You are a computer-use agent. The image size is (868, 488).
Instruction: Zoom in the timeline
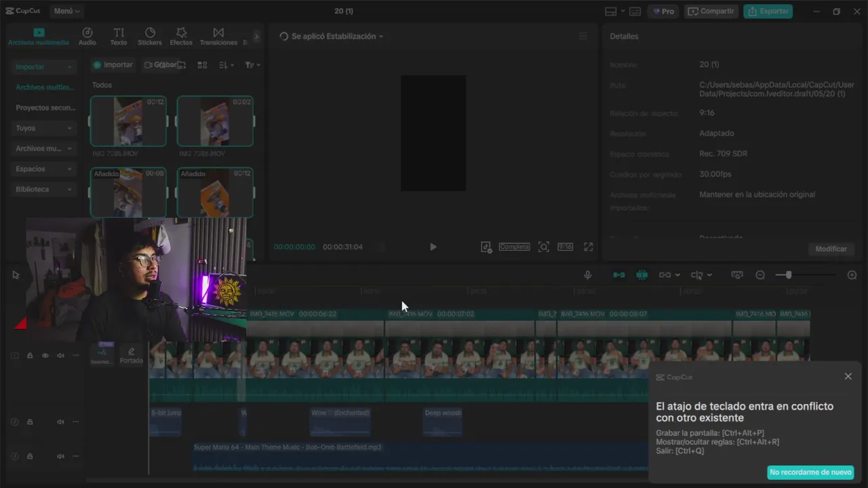pos(852,275)
